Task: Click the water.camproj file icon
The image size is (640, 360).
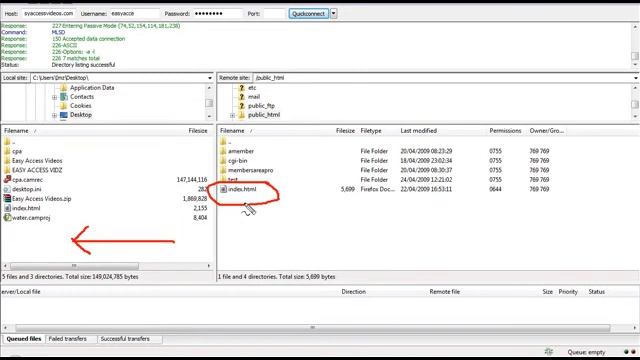Action: [7, 218]
